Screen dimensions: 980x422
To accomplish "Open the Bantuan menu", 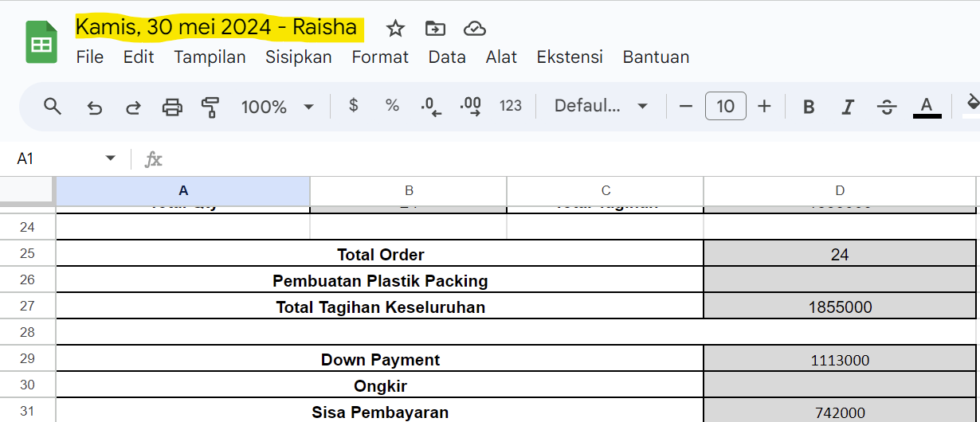I will tap(657, 57).
